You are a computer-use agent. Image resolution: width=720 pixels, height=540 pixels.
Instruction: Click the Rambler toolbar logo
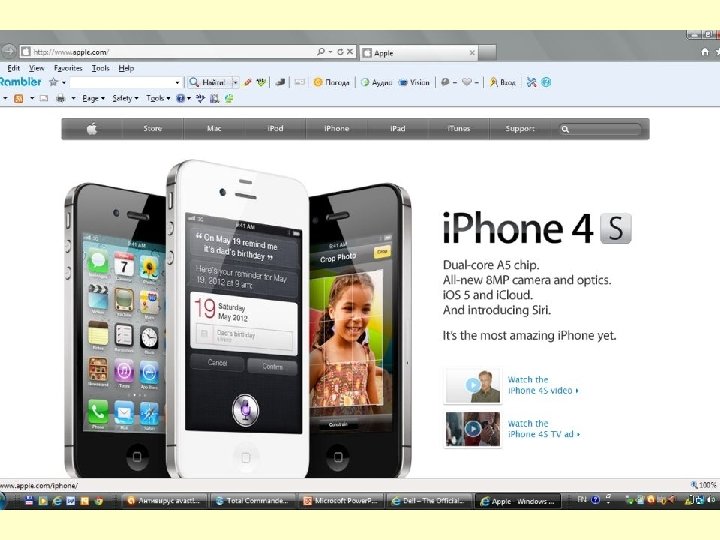click(x=20, y=82)
